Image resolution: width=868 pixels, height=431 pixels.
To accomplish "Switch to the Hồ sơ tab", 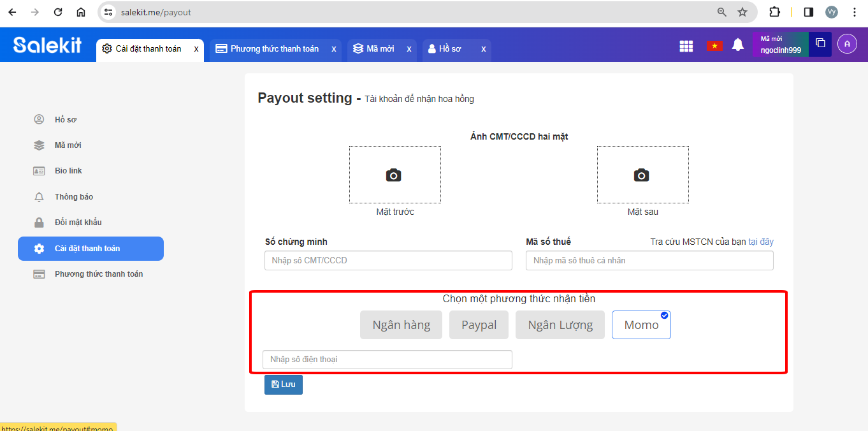I will pyautogui.click(x=449, y=49).
